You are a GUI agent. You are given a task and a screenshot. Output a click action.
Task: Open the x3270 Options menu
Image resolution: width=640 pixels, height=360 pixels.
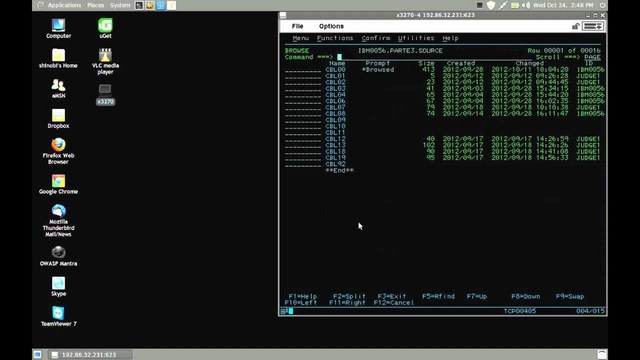point(331,26)
